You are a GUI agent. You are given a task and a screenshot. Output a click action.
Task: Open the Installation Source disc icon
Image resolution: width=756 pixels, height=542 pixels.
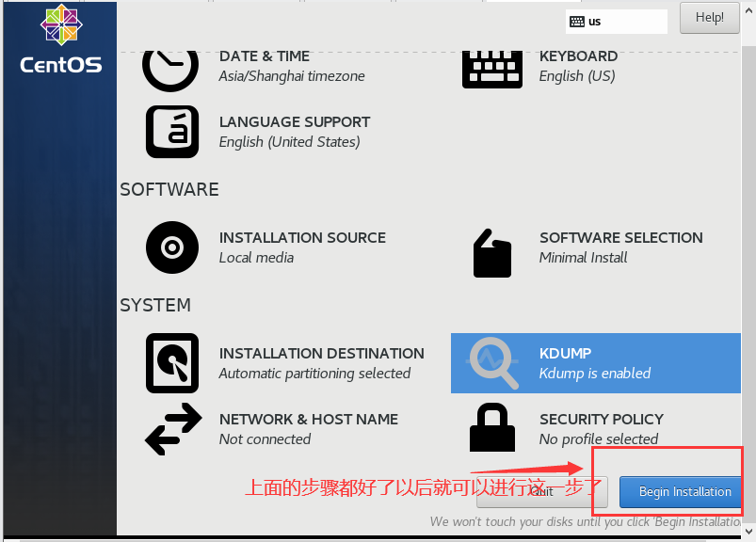pos(172,247)
